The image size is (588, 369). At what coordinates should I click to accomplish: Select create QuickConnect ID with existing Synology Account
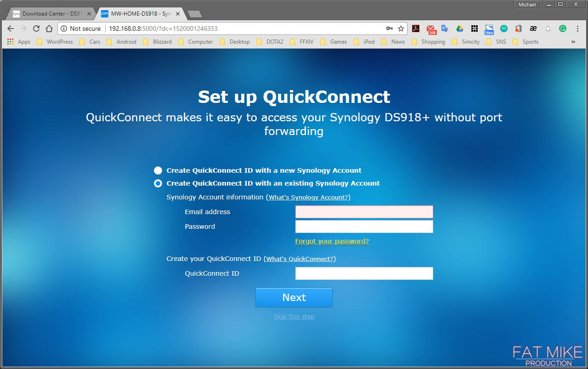[158, 183]
